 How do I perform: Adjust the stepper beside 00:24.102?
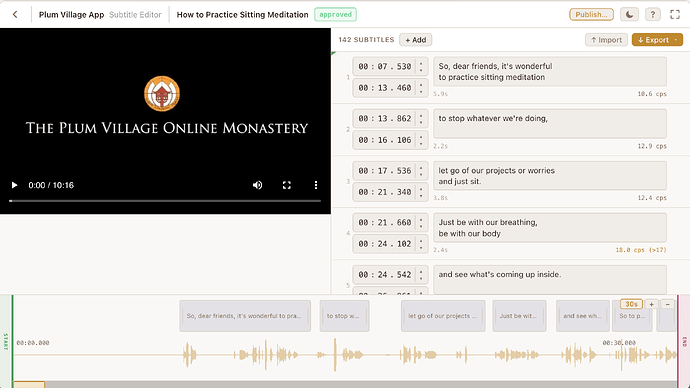click(421, 244)
